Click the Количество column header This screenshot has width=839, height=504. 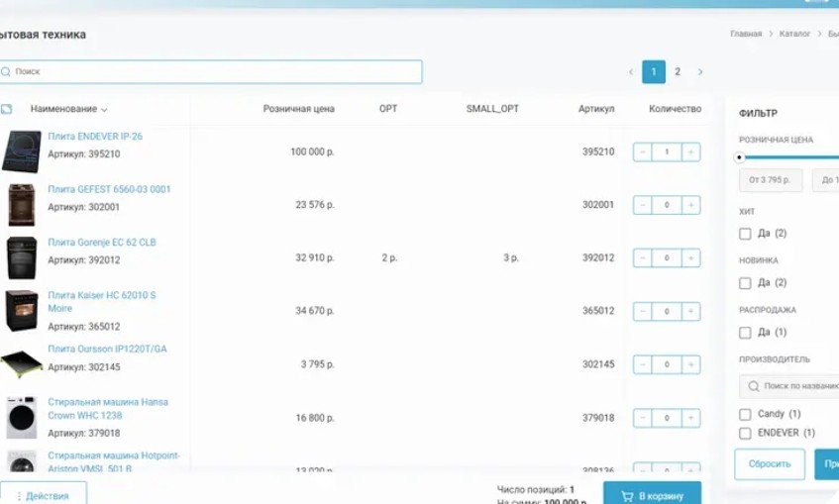point(676,109)
